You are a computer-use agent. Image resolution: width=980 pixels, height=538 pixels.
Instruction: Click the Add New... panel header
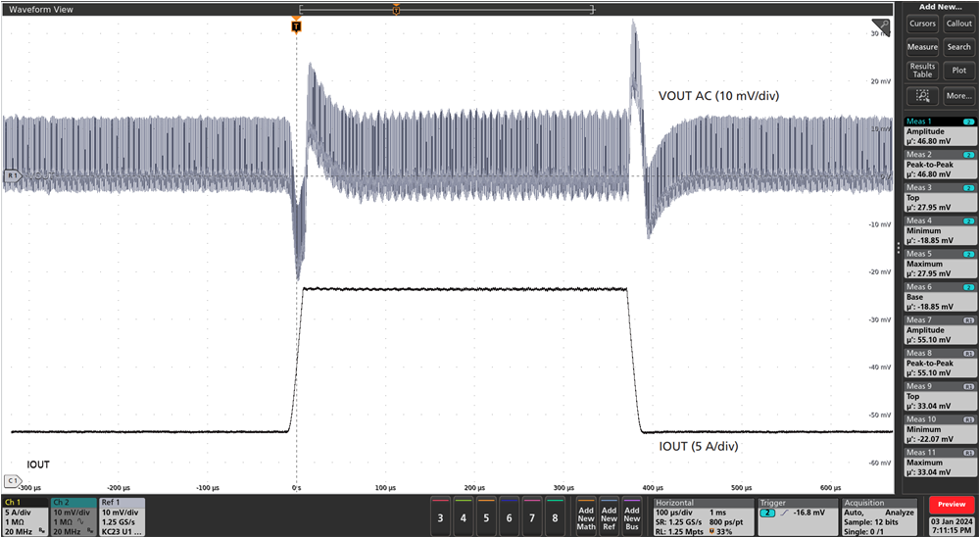click(x=941, y=7)
